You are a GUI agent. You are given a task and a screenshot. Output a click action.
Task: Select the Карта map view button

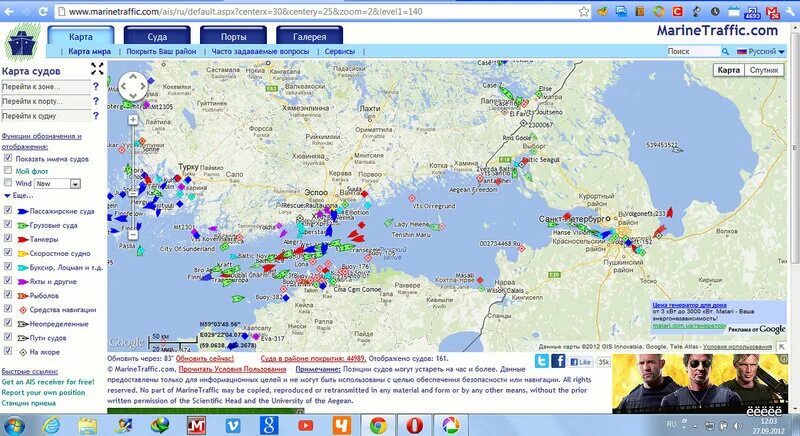(x=728, y=70)
